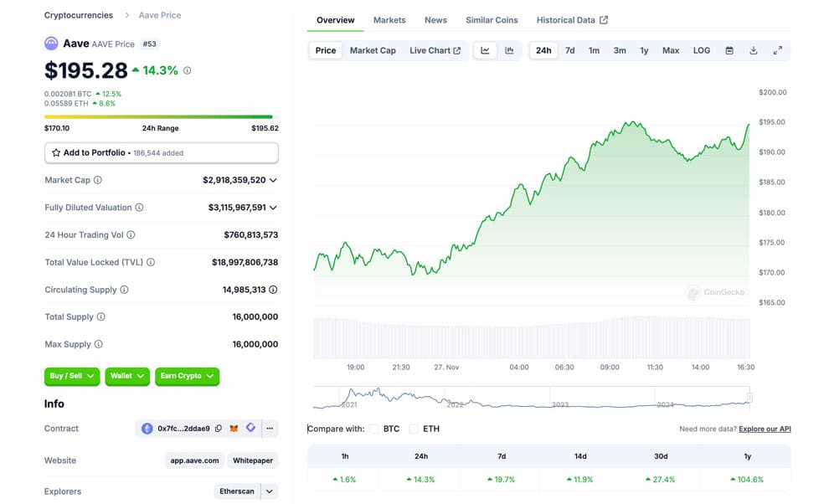
Task: Click info icon next to Circulating Supply label
Action: point(125,290)
